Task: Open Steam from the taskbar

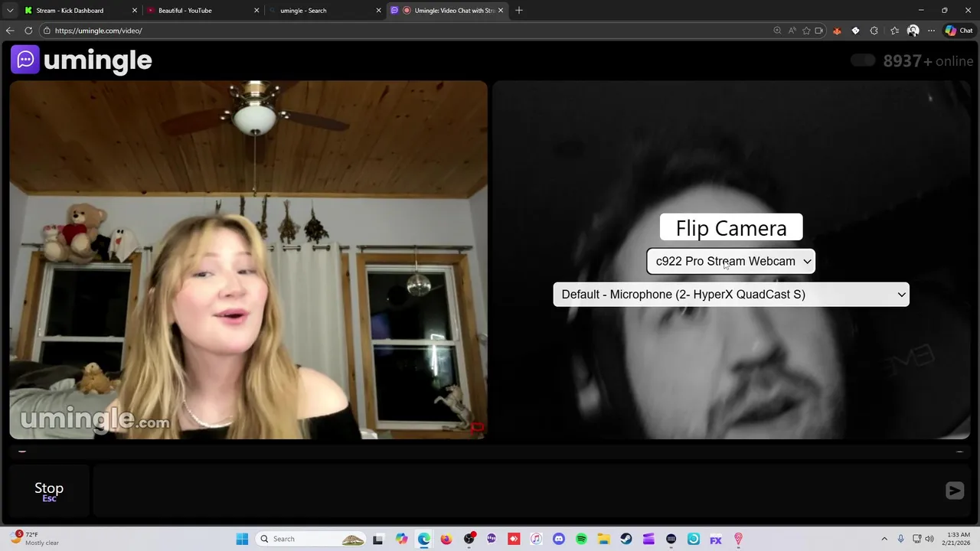Action: click(626, 539)
